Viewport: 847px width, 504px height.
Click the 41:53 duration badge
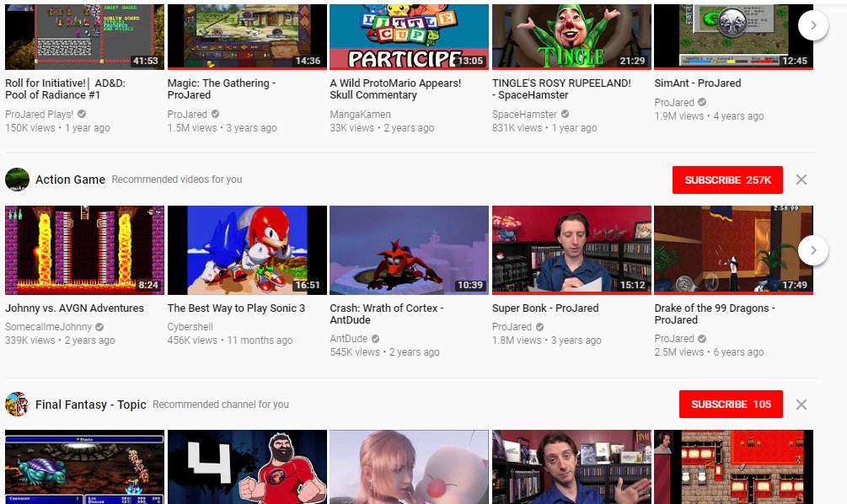146,61
